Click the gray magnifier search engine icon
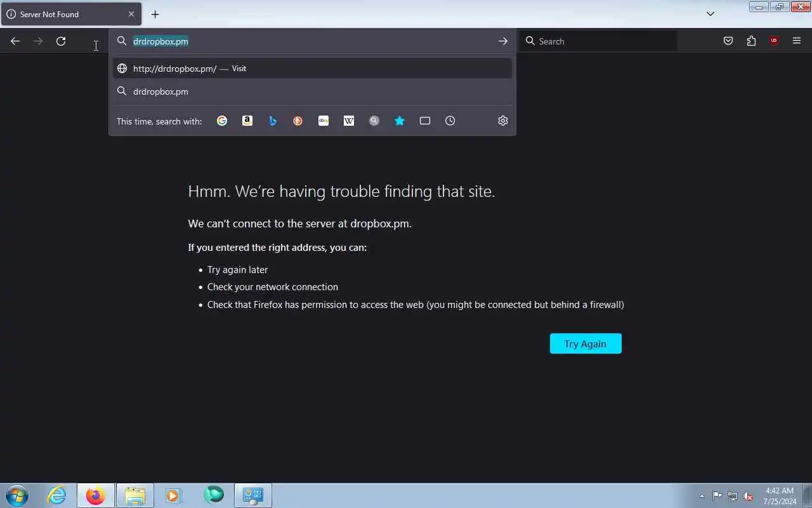812x508 pixels. [x=374, y=121]
